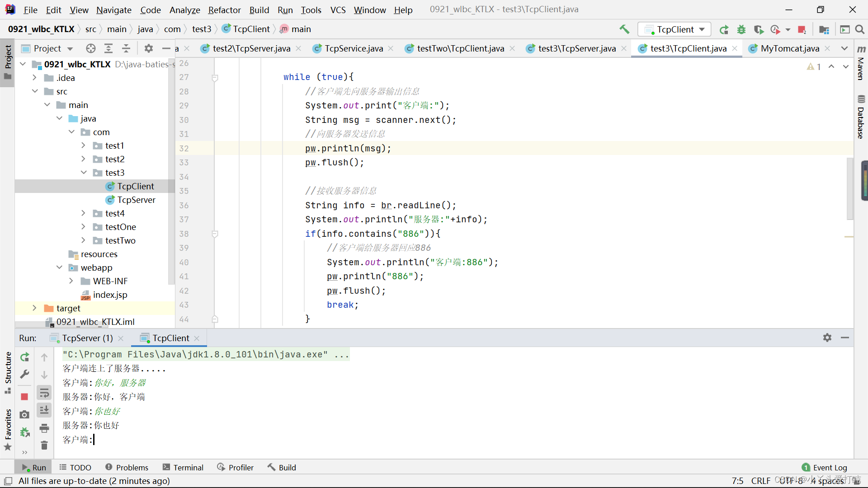Image resolution: width=868 pixels, height=488 pixels.
Task: Click the print icon in Run panel
Action: coord(44,428)
